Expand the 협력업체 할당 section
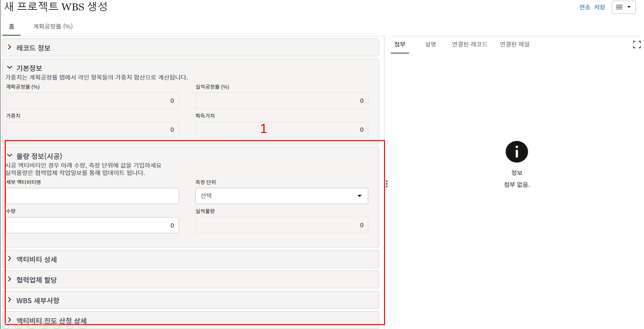644x329 pixels. point(10,279)
